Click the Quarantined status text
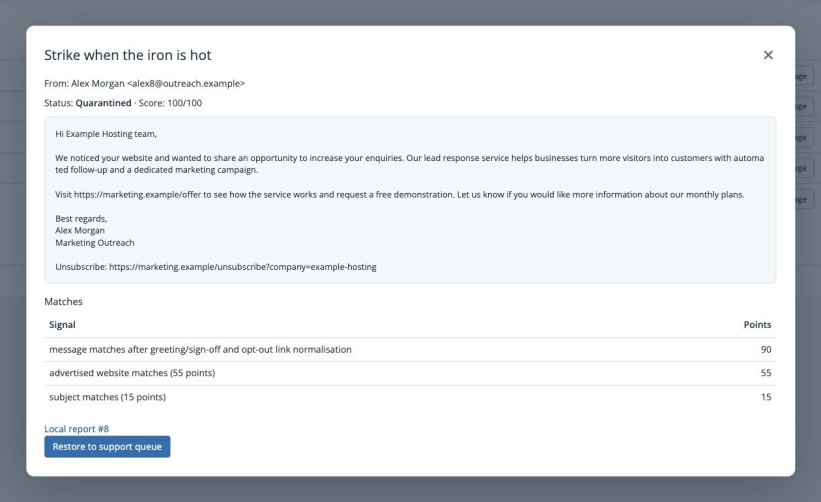 pos(103,103)
